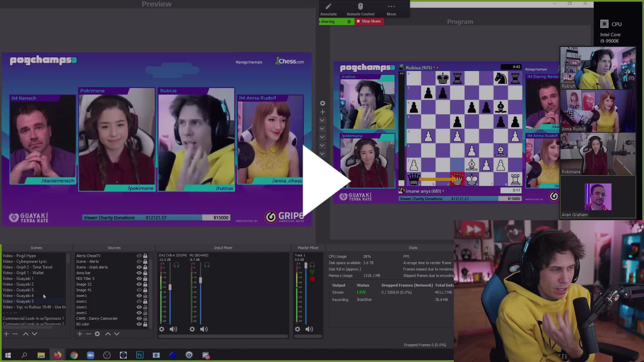This screenshot has width=644, height=362.
Task: Click the plus icon below the transition gear
Action: tap(322, 112)
